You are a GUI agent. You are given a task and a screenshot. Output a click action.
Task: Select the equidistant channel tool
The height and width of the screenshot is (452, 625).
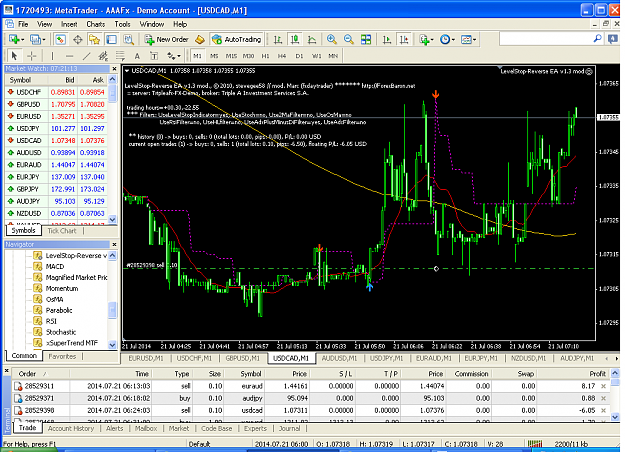[x=103, y=56]
